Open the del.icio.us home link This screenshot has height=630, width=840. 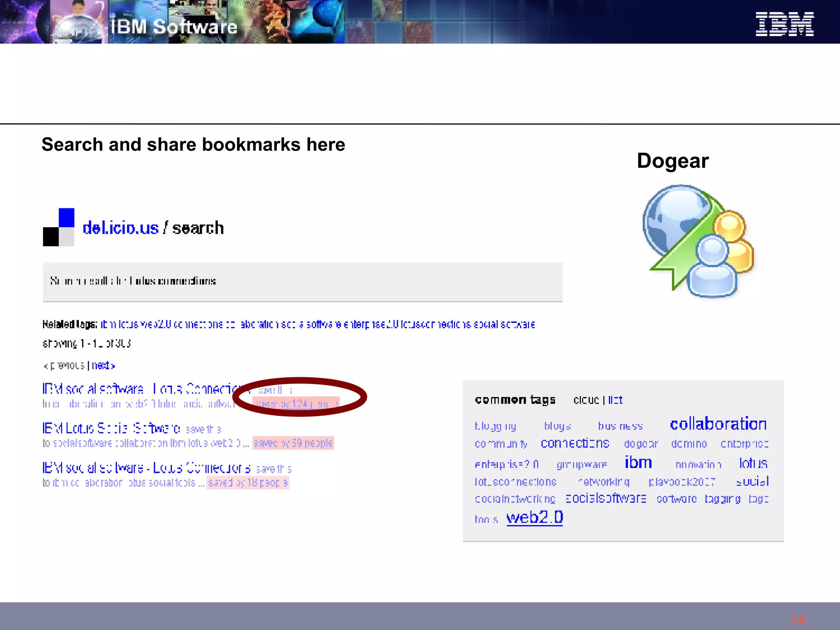121,228
